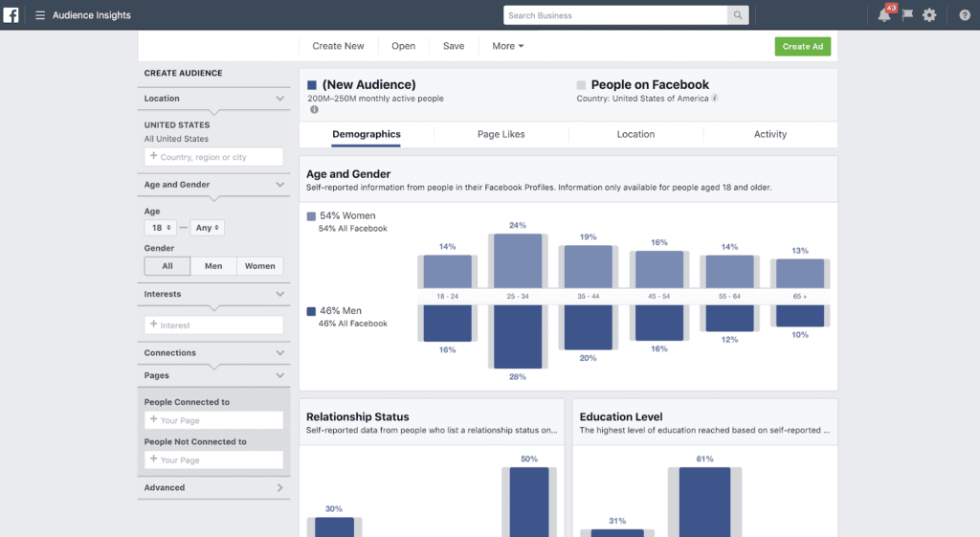Open the notifications bell
This screenshot has width=980, height=537.
point(883,15)
